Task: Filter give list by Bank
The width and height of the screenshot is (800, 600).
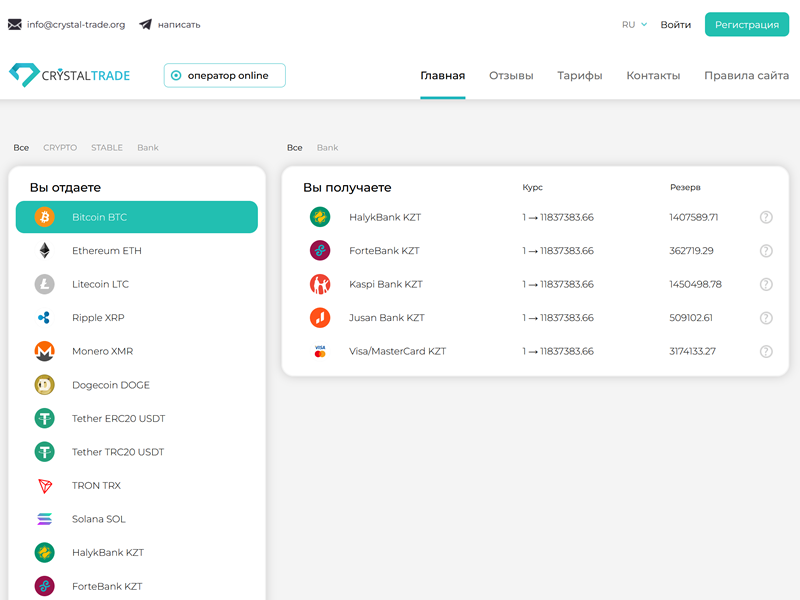Action: point(148,147)
